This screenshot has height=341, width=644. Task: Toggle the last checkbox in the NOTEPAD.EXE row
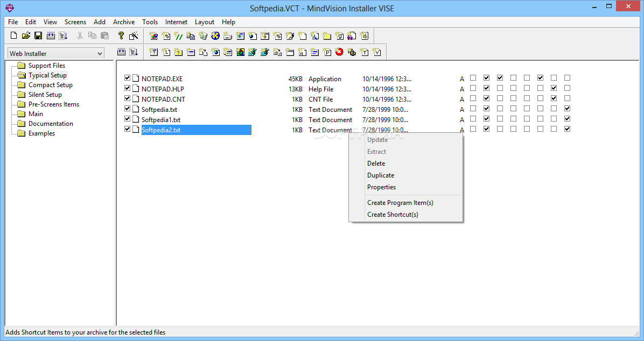567,77
